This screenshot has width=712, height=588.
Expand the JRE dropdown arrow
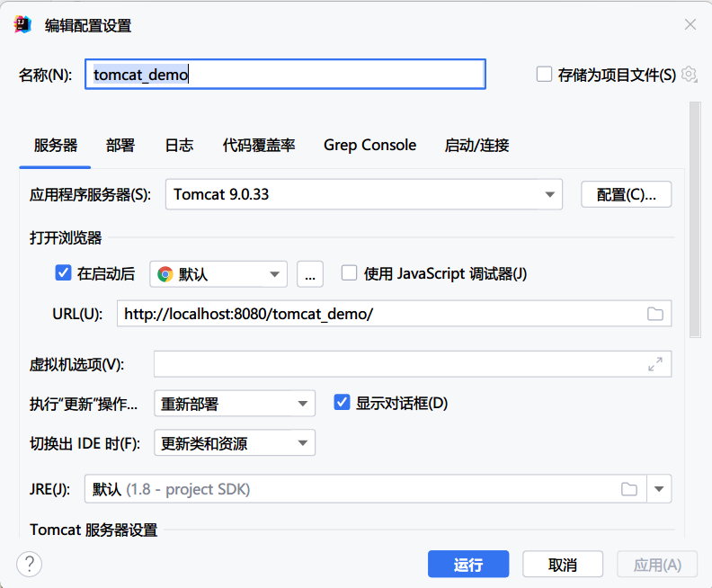pos(659,489)
